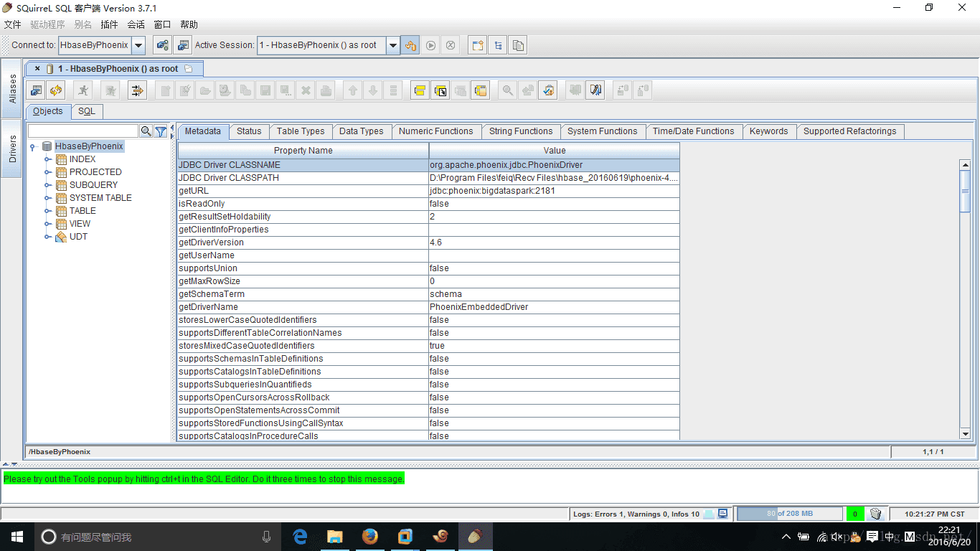Click the yellow tabs icon with black arrow
980x551 pixels.
click(x=440, y=90)
